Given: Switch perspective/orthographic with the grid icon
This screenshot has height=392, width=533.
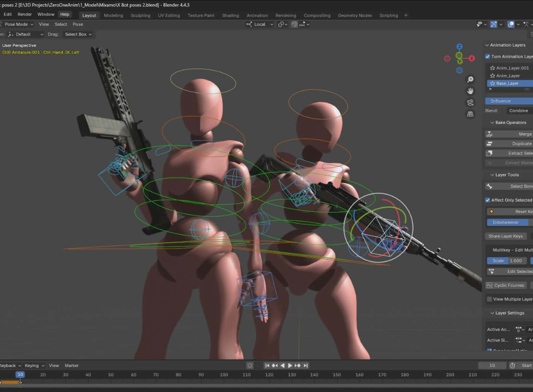Looking at the screenshot, I should point(470,114).
